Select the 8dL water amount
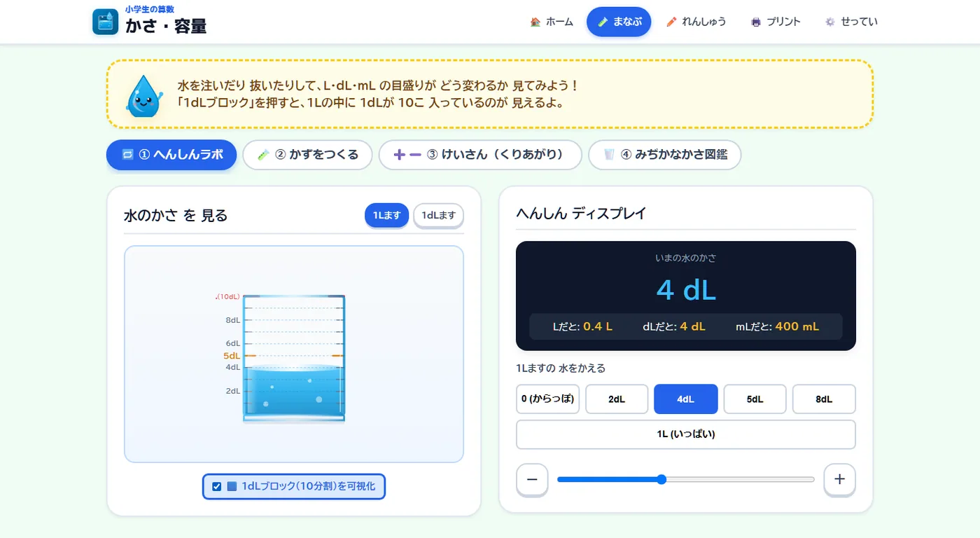Image resolution: width=980 pixels, height=538 pixels. (824, 399)
